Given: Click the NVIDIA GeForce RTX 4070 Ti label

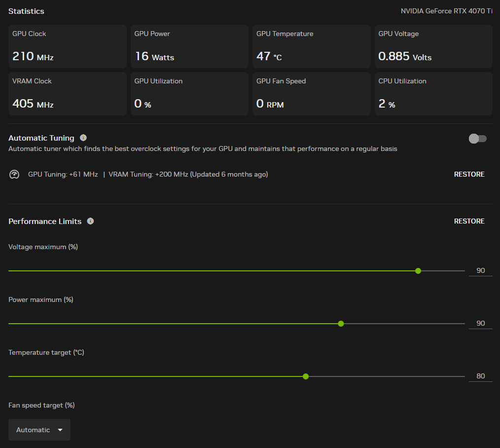Looking at the screenshot, I should pos(446,11).
